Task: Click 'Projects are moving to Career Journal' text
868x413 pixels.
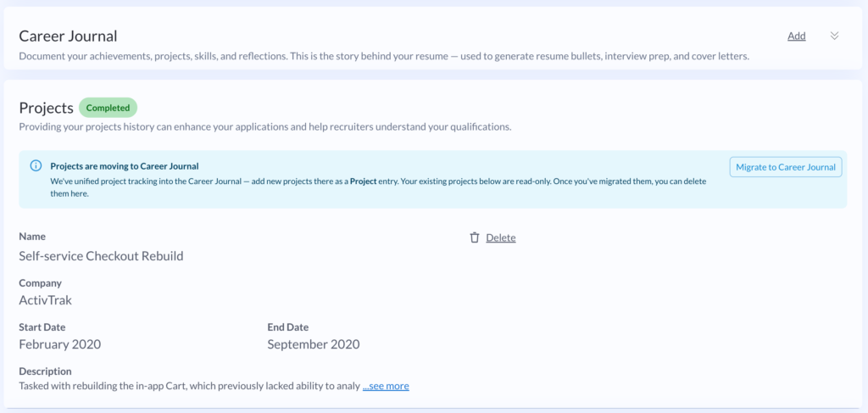Action: 125,166
